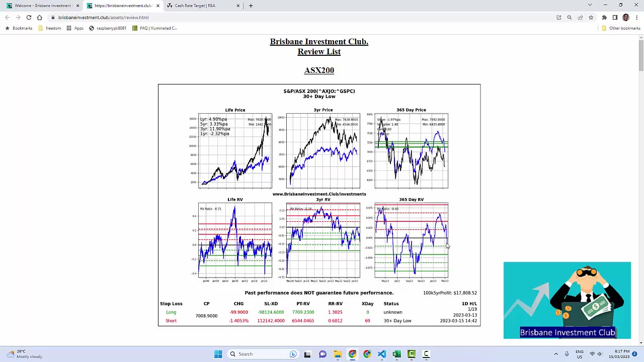Open the Chrome three-dot menu

(636, 18)
